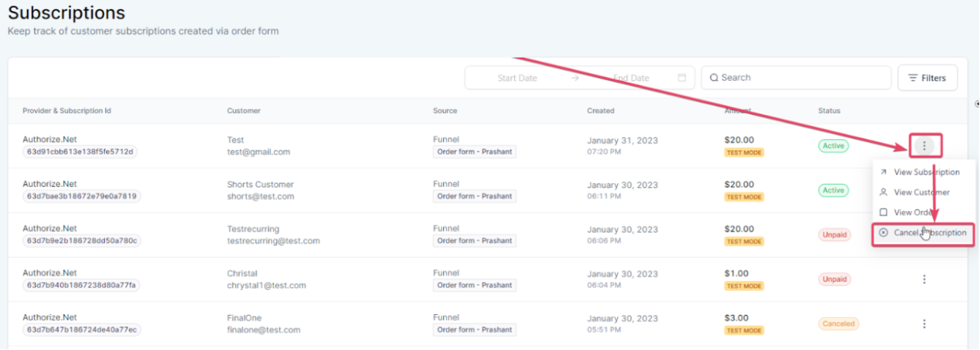Screen dimensions: 980x350
Task: Click the Cancel Subscription circle-x icon
Action: (x=883, y=233)
